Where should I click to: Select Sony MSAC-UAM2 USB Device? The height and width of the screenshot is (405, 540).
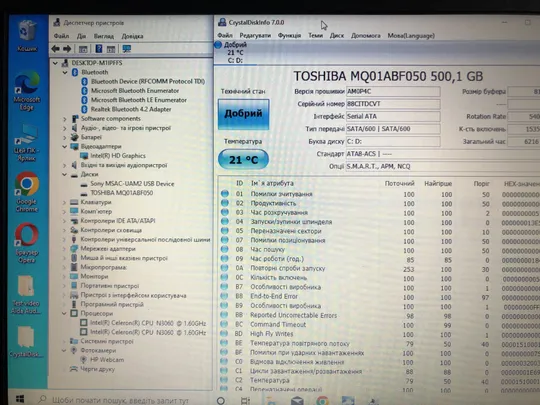click(x=132, y=184)
